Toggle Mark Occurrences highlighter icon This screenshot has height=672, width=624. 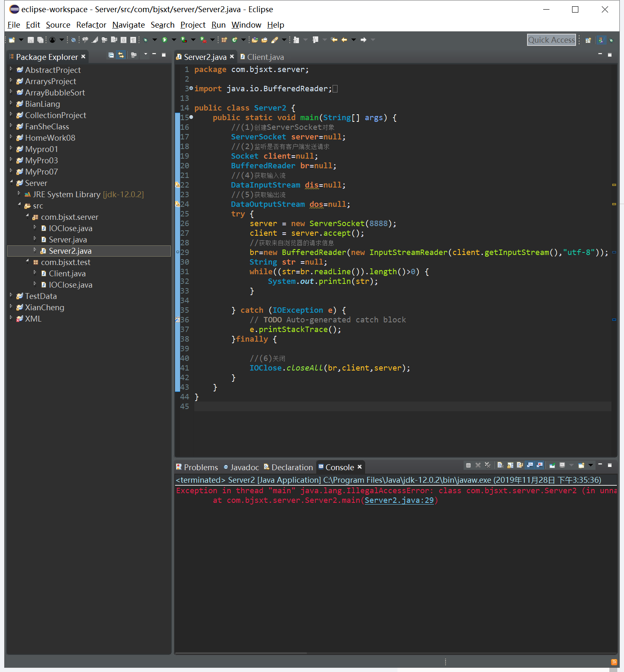95,40
